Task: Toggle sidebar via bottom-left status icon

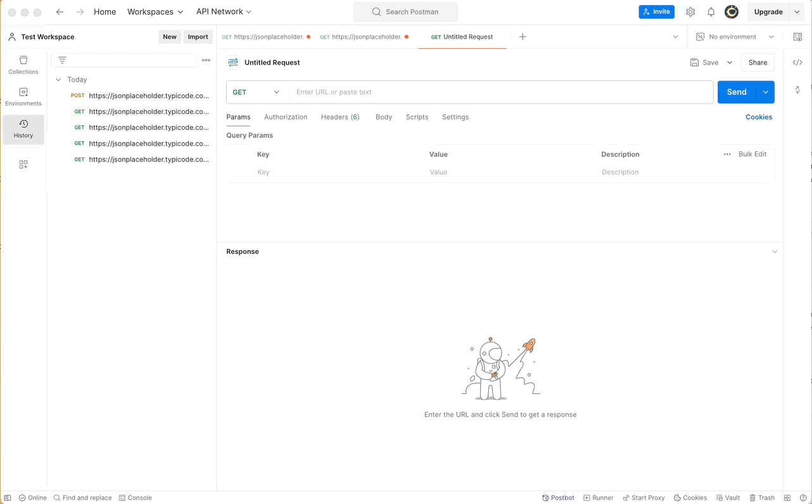Action: coord(8,498)
